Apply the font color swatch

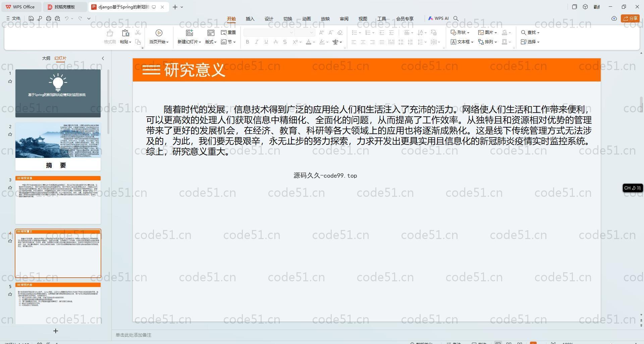point(309,42)
